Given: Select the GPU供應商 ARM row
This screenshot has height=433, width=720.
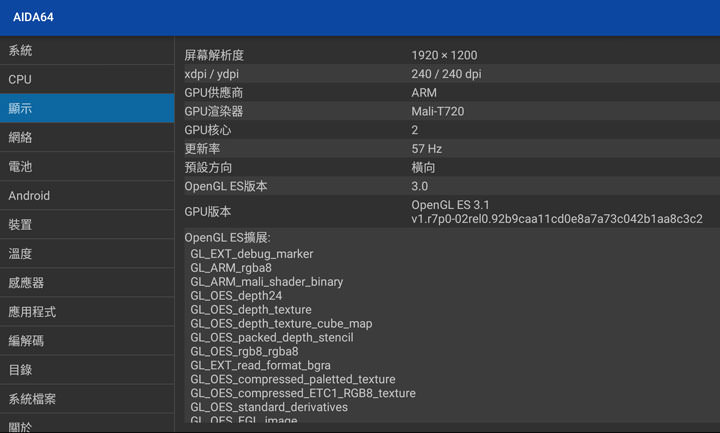Looking at the screenshot, I should [x=446, y=93].
